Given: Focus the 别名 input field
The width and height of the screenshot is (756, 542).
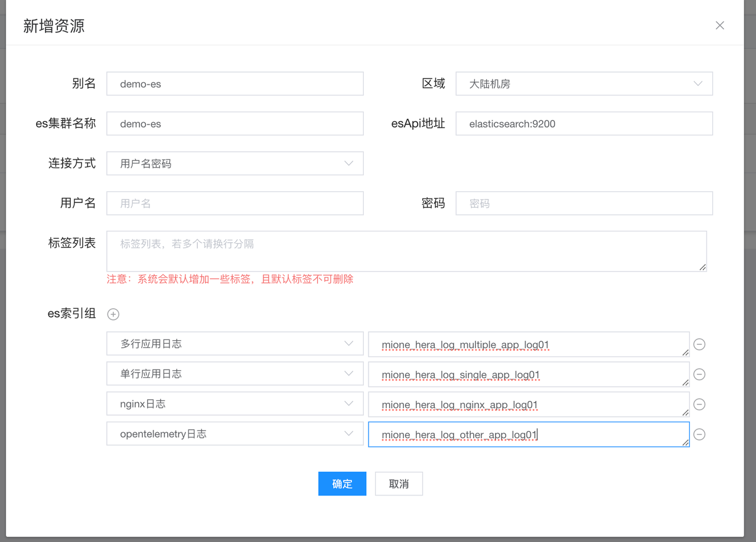Looking at the screenshot, I should (235, 84).
